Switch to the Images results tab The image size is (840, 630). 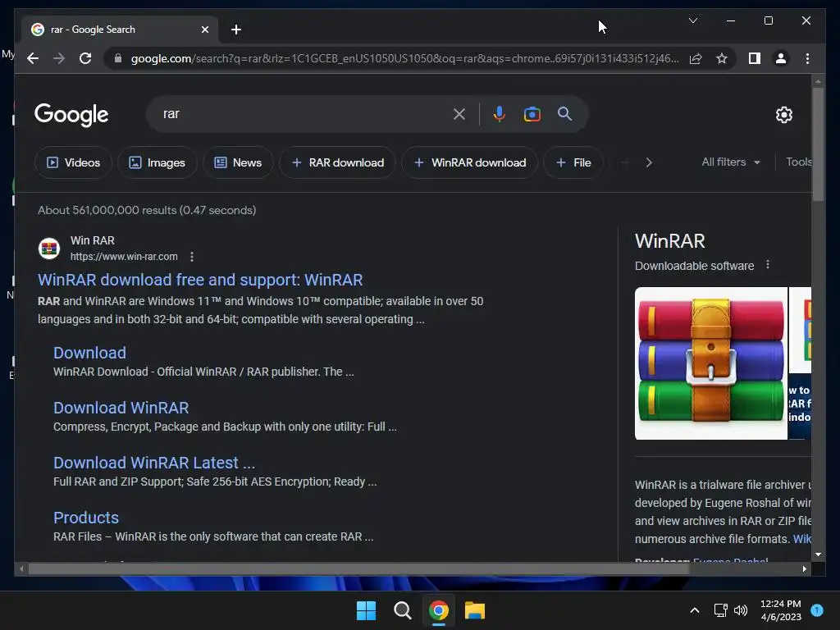point(157,162)
